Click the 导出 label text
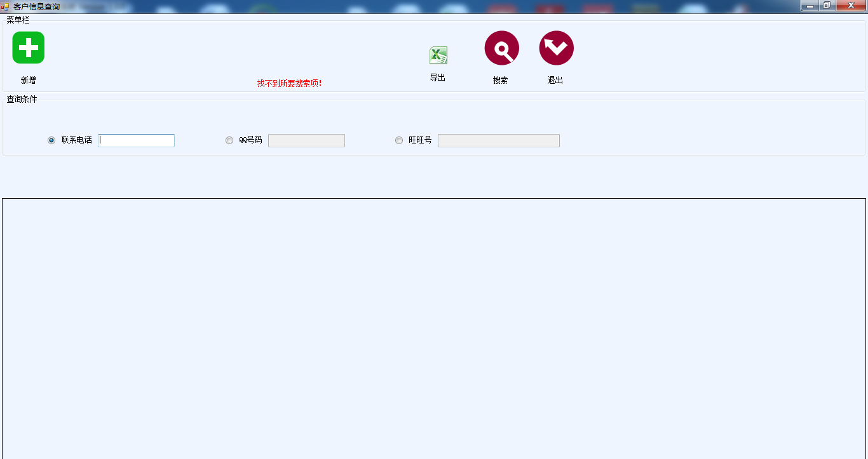Viewport: 868px width, 459px height. [x=438, y=78]
